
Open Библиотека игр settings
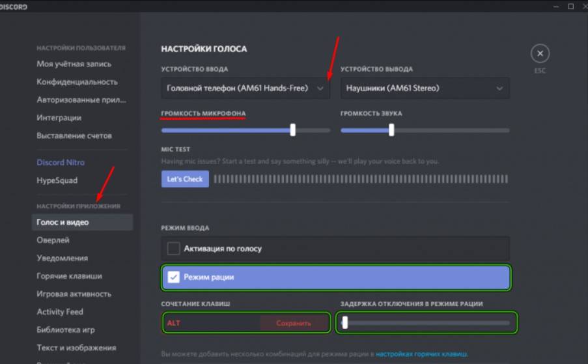pos(66,330)
